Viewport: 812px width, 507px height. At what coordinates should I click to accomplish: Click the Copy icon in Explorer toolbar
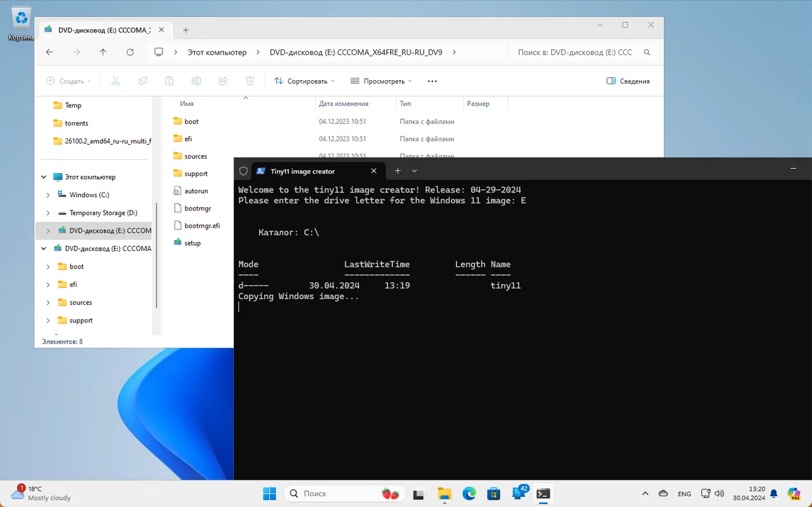[142, 81]
